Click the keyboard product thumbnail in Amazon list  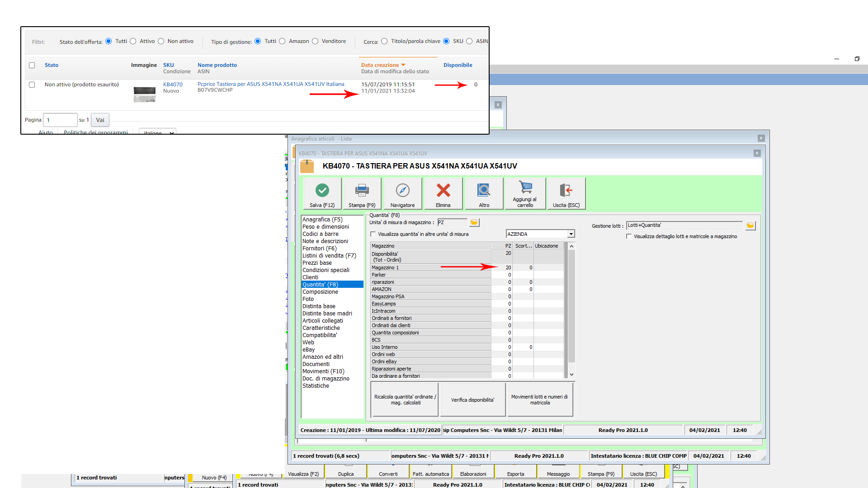point(145,94)
